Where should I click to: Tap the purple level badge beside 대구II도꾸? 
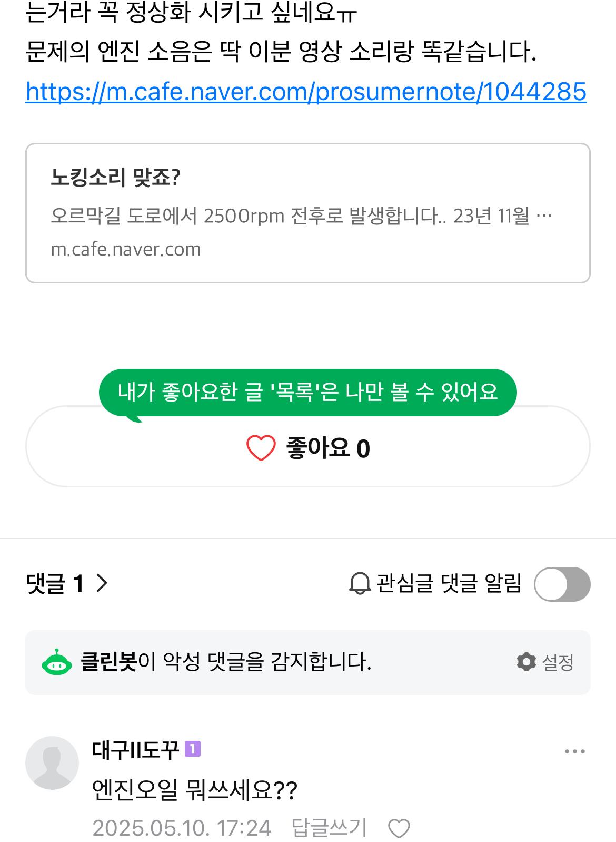[x=193, y=749]
